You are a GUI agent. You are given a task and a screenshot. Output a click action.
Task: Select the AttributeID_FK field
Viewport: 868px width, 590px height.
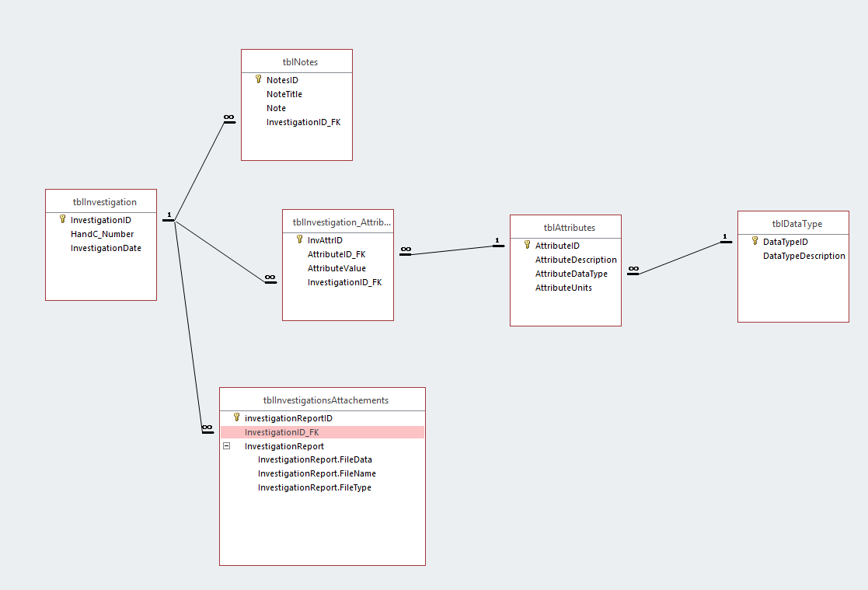point(338,254)
